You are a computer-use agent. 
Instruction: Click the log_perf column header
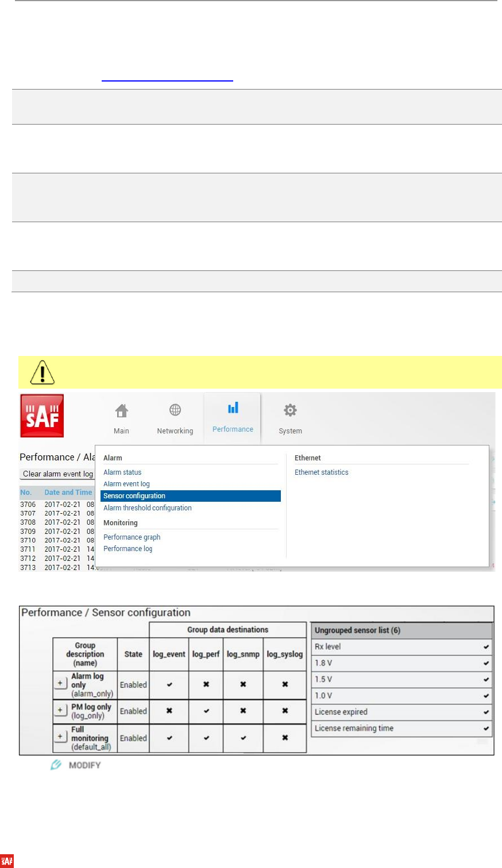(206, 654)
